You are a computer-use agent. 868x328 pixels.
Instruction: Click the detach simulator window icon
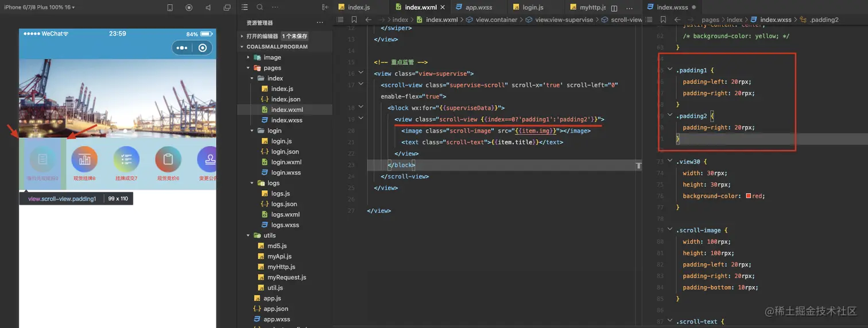[227, 7]
